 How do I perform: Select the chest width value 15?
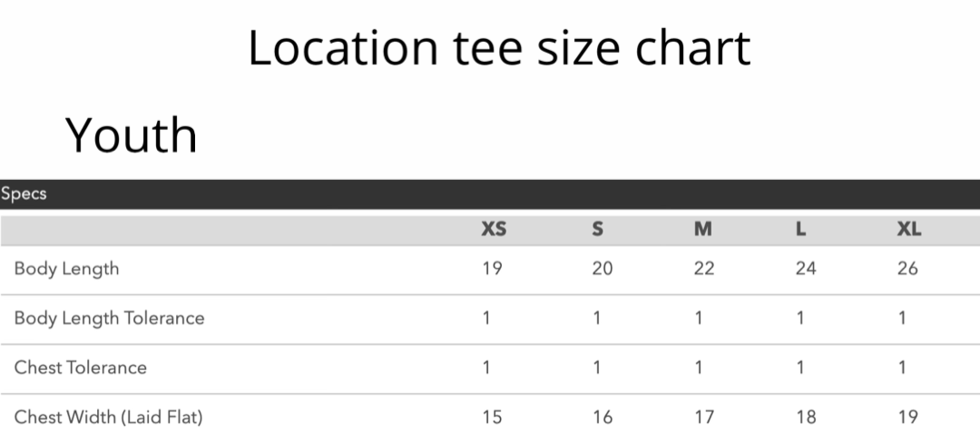pos(492,418)
